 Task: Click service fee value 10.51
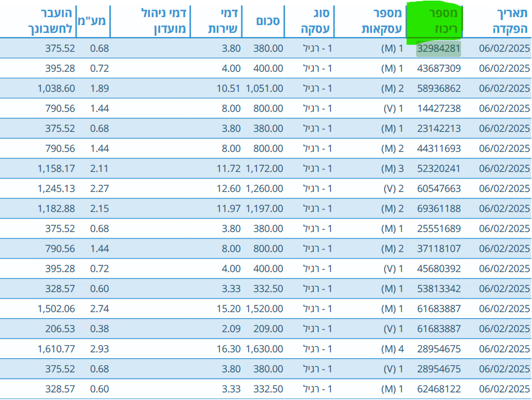[x=228, y=89]
